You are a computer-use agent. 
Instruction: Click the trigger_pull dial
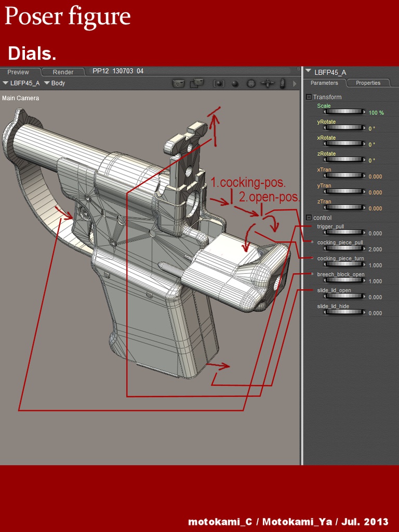344,232
